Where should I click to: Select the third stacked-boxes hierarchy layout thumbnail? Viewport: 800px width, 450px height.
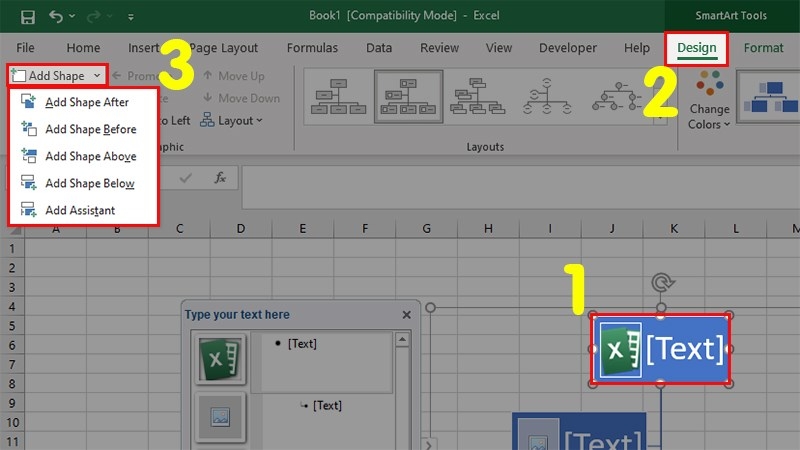(478, 96)
